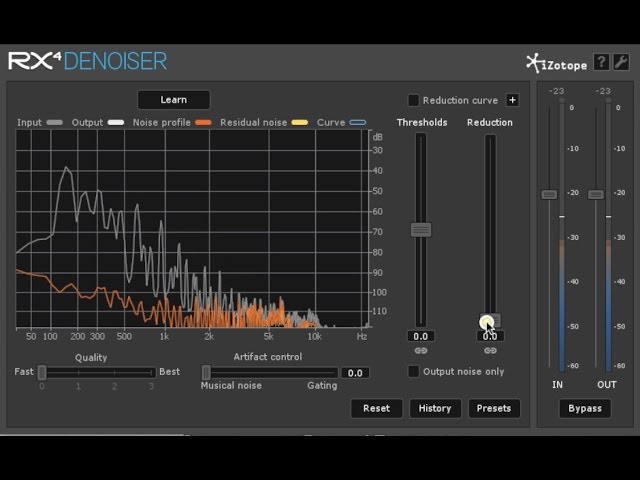The height and width of the screenshot is (480, 640).
Task: Click inside the spectrum graph display
Action: click(x=192, y=229)
